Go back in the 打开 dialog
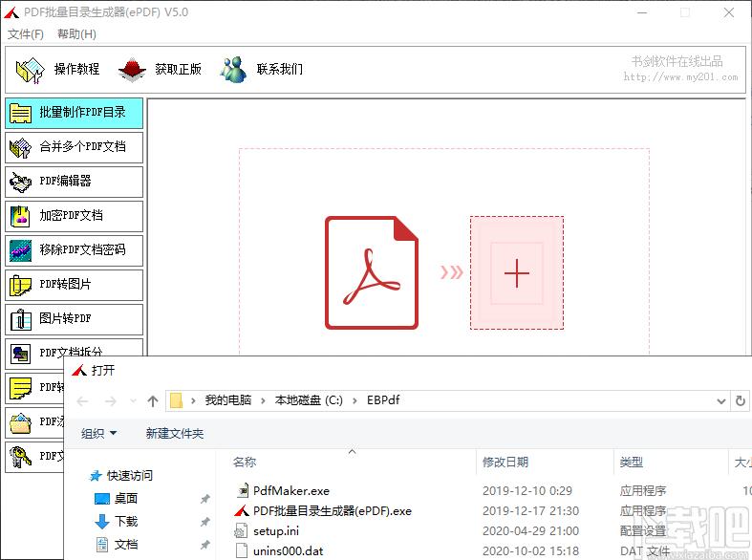This screenshot has height=560, width=752. coord(82,401)
